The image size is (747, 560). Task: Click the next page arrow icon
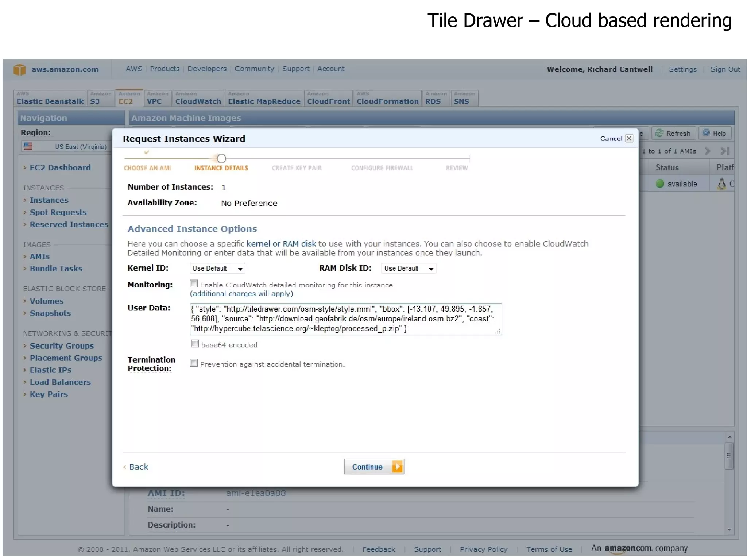point(707,151)
